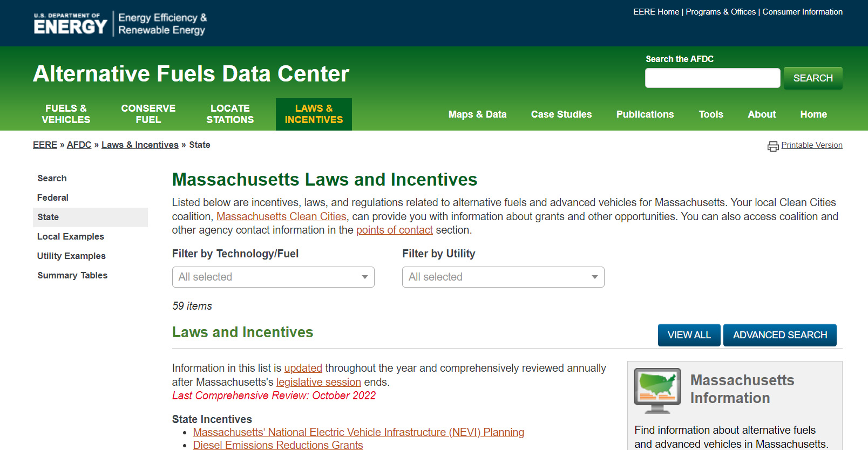Viewport: 868px width, 450px height.
Task: Focus the Search the AFDC input field
Action: tap(713, 78)
